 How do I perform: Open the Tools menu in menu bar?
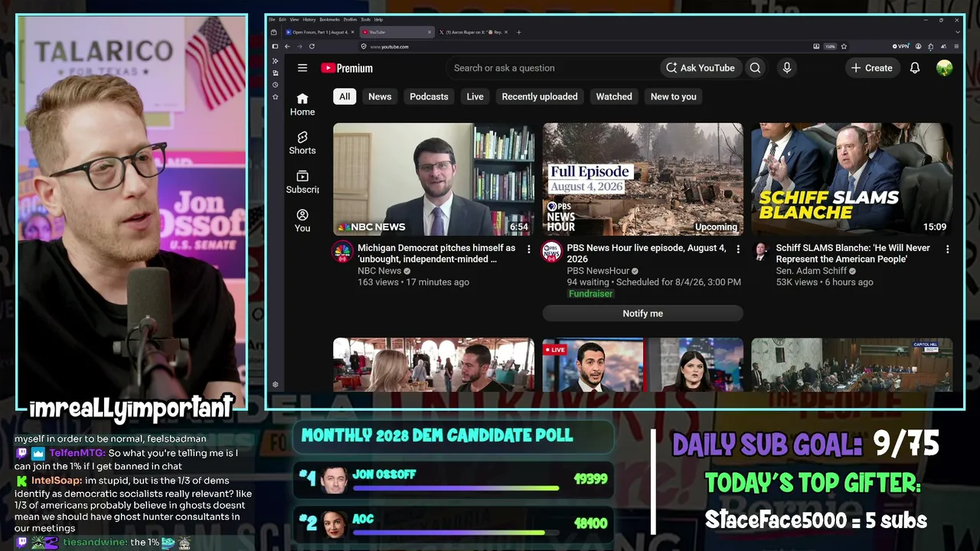pyautogui.click(x=366, y=19)
